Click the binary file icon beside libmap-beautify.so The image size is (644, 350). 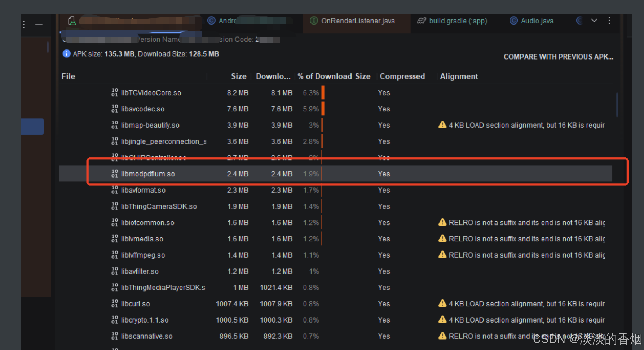tap(115, 125)
